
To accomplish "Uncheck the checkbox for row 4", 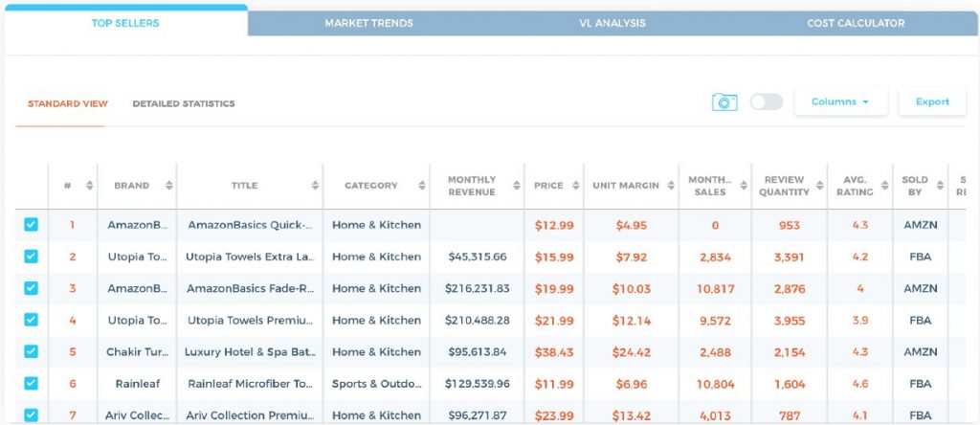I will click(x=31, y=320).
